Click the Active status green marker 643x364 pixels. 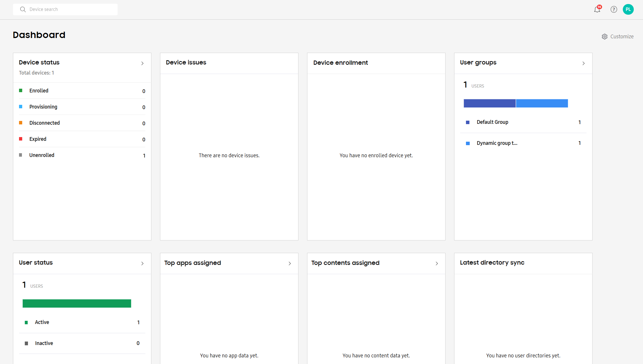[27, 322]
